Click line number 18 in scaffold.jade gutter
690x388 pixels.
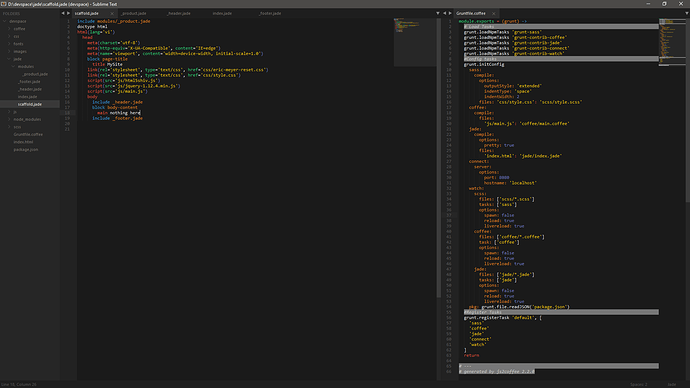tap(67, 113)
